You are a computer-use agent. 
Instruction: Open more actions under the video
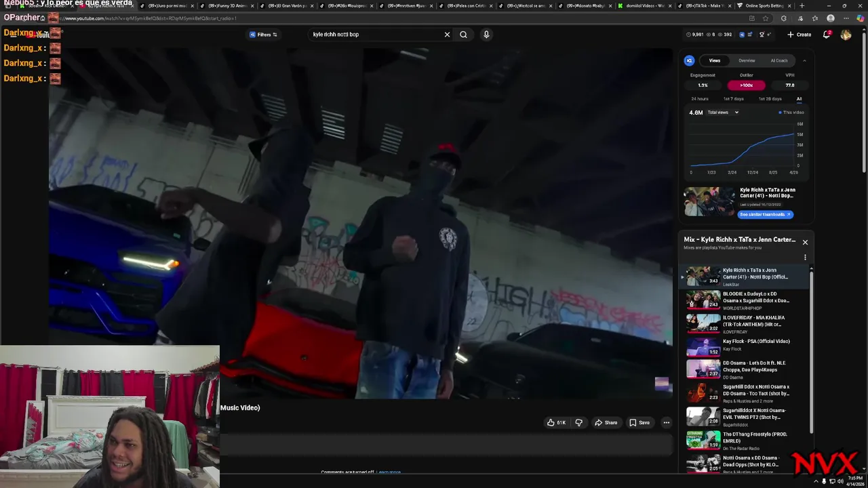666,423
